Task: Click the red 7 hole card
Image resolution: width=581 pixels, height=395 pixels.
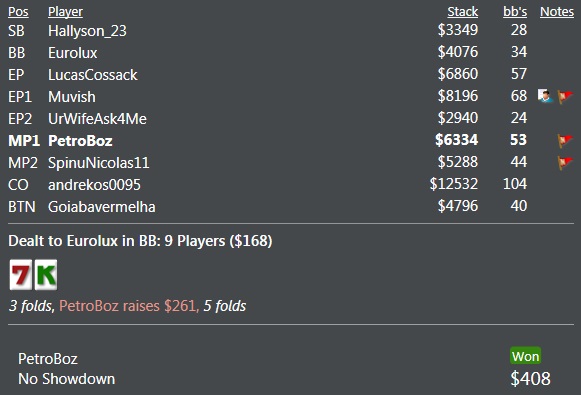Action: tap(21, 275)
